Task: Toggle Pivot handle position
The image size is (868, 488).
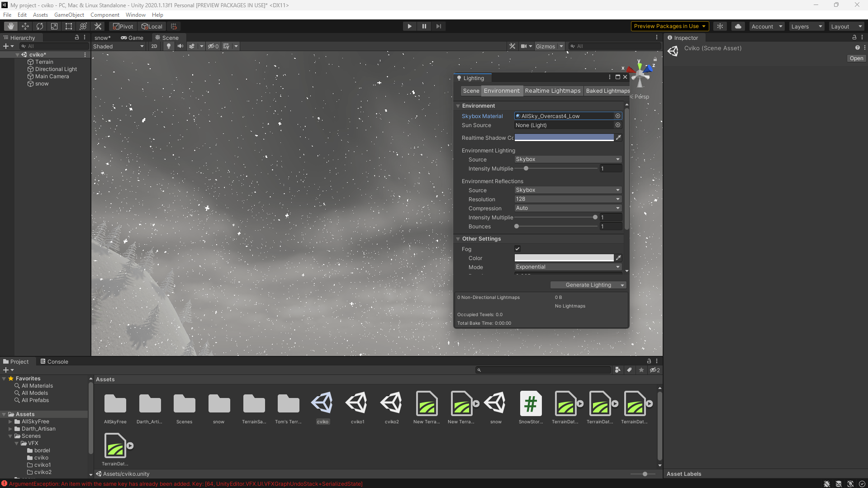Action: (x=123, y=26)
